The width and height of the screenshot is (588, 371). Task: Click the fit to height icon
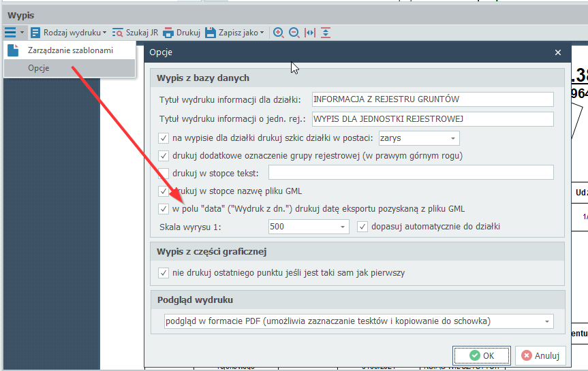tap(326, 32)
